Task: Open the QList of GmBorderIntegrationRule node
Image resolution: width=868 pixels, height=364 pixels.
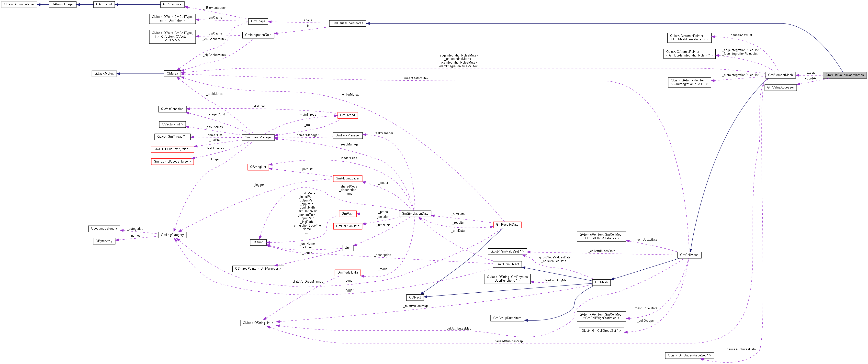Action: (x=689, y=54)
